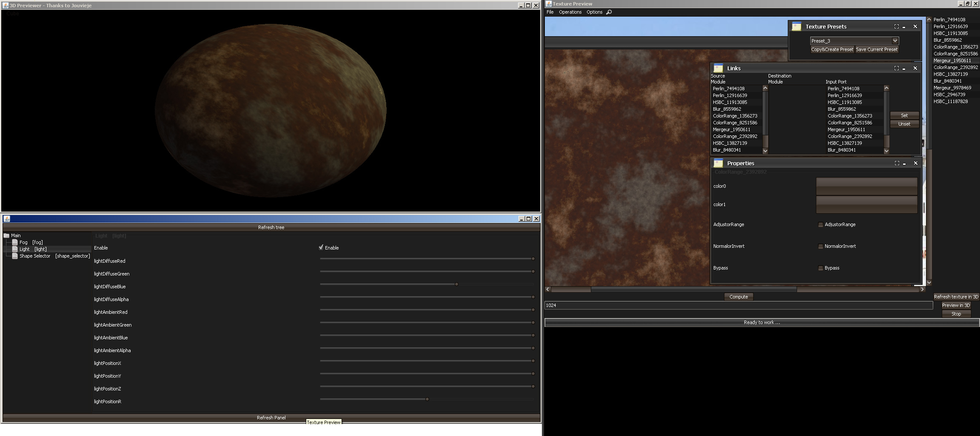Open the Preset_3 dropdown list

[x=896, y=40]
